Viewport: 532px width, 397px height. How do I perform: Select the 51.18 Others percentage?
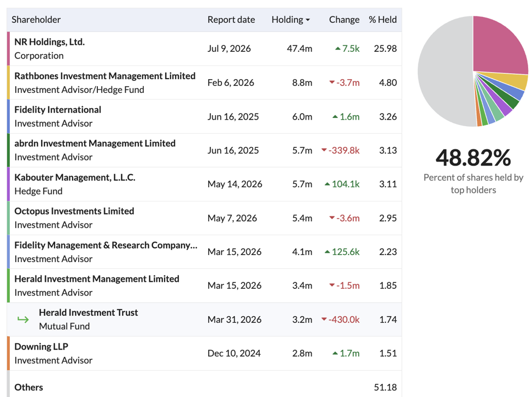click(385, 387)
